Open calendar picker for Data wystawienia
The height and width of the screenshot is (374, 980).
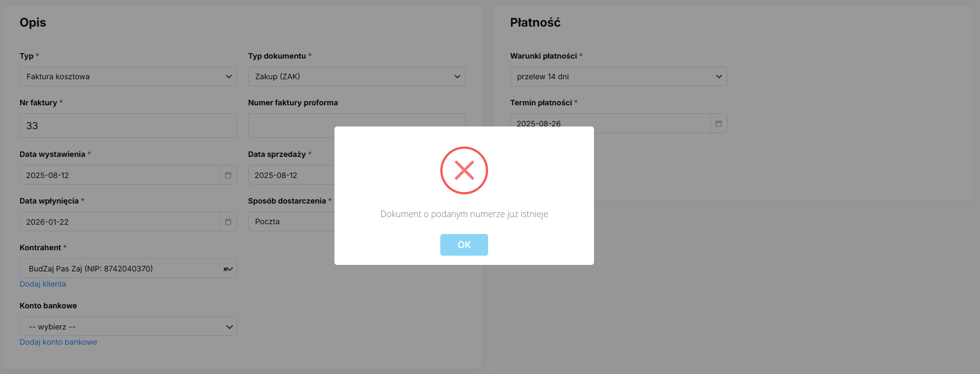(x=228, y=175)
